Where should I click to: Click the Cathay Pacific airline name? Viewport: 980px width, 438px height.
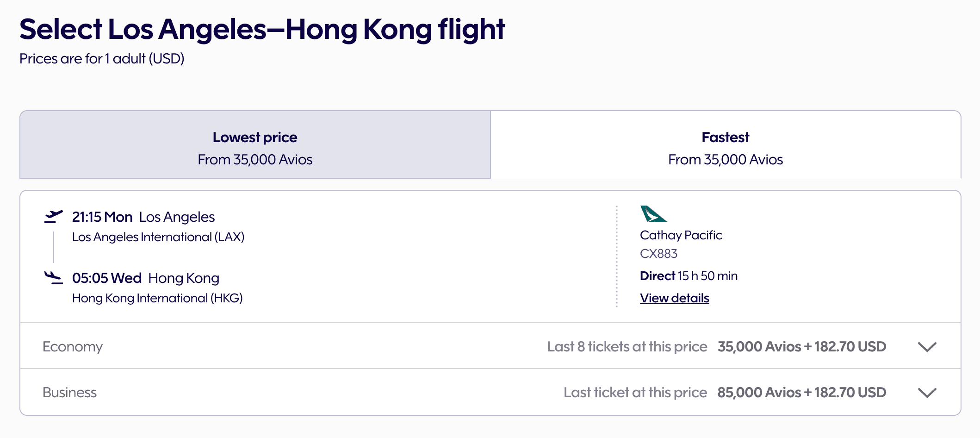(x=681, y=235)
